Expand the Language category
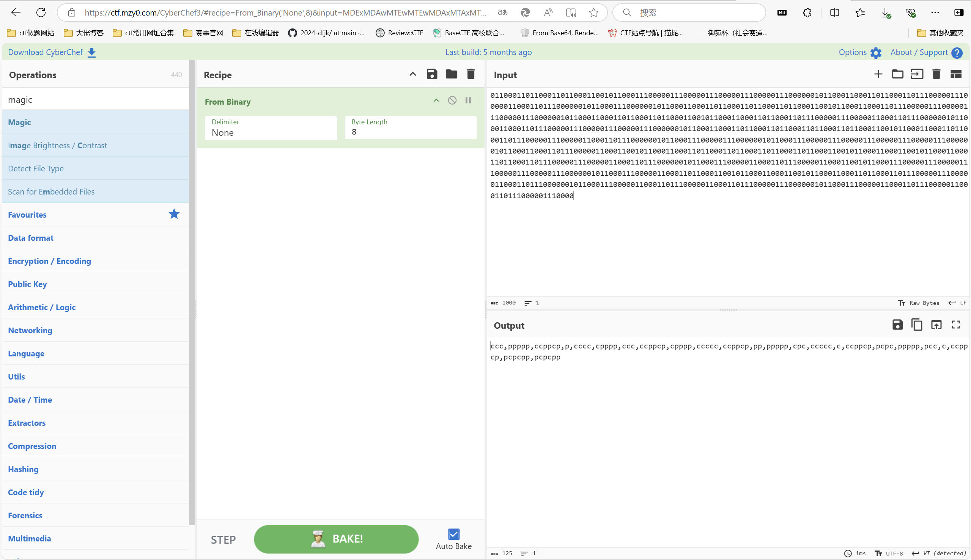The width and height of the screenshot is (971, 560). point(96,353)
